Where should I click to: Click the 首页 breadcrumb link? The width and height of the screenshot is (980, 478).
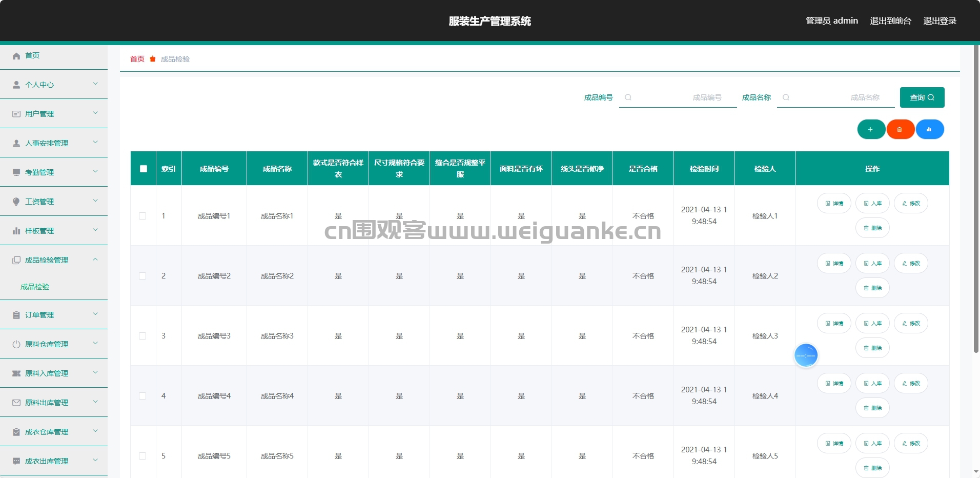coord(137,59)
